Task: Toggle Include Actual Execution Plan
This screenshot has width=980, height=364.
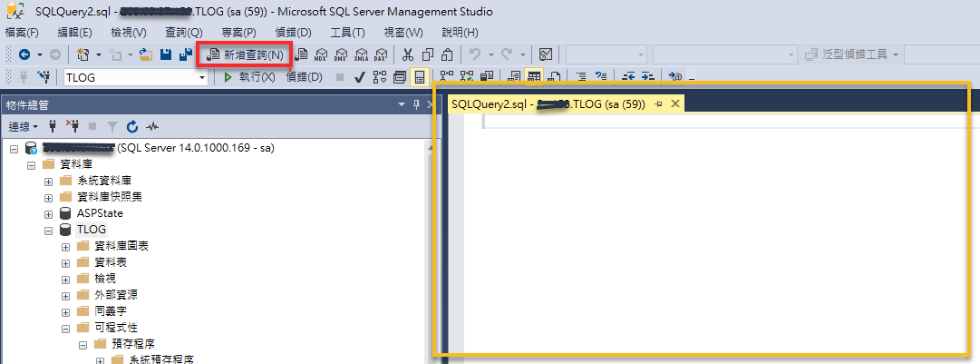Action: point(446,76)
